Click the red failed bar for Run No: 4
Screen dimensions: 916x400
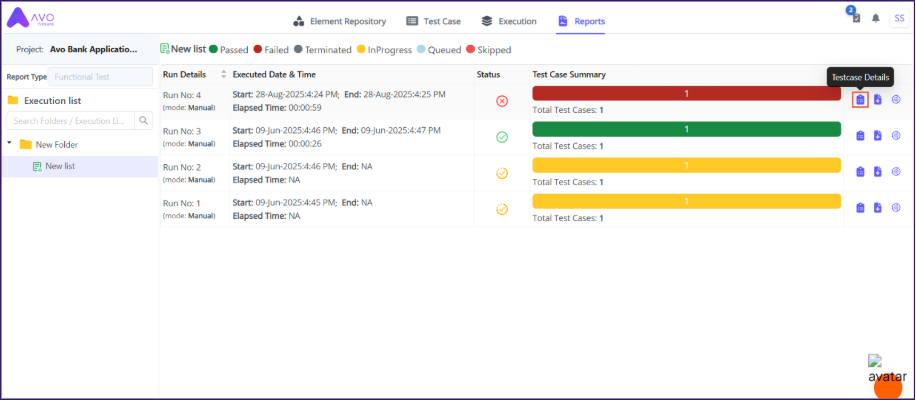(x=686, y=93)
